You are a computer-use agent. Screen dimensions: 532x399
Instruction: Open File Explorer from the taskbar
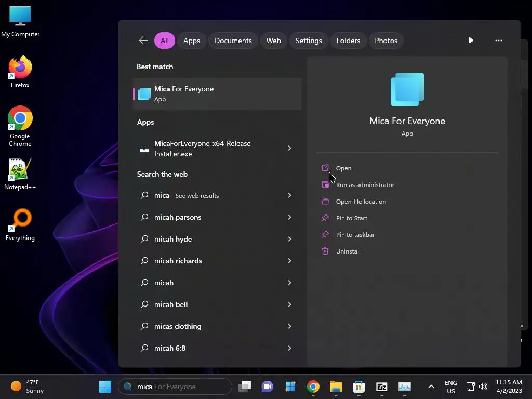[336, 387]
